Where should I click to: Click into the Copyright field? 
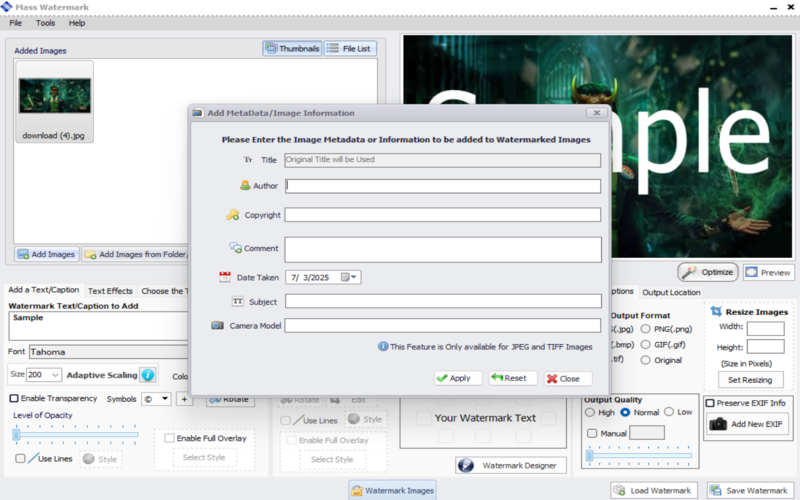[442, 215]
